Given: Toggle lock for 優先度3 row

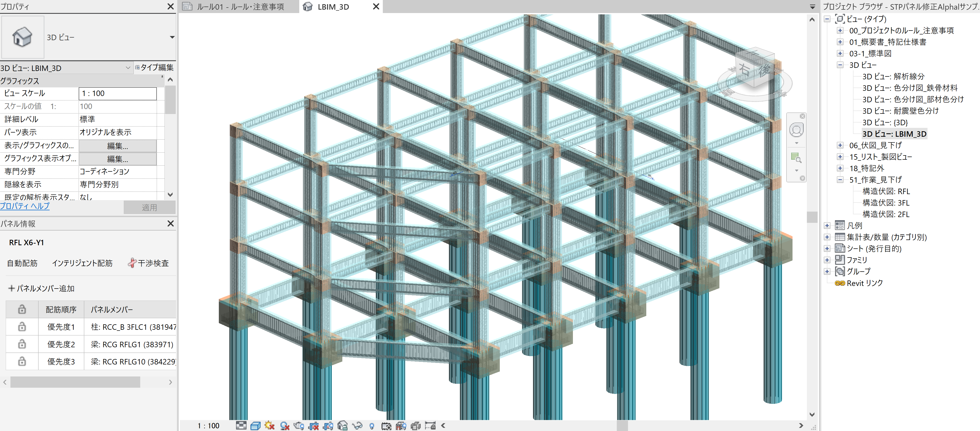Looking at the screenshot, I should tap(22, 361).
